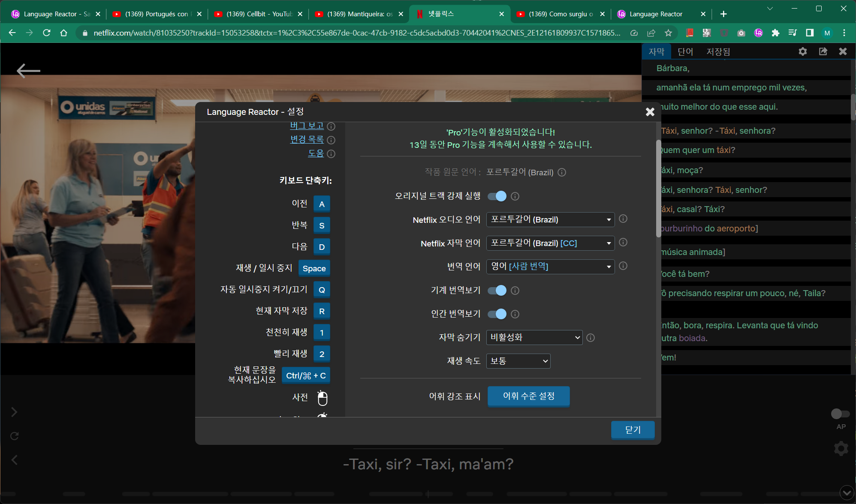
Task: Show info for 변경 목록
Action: pyautogui.click(x=331, y=140)
